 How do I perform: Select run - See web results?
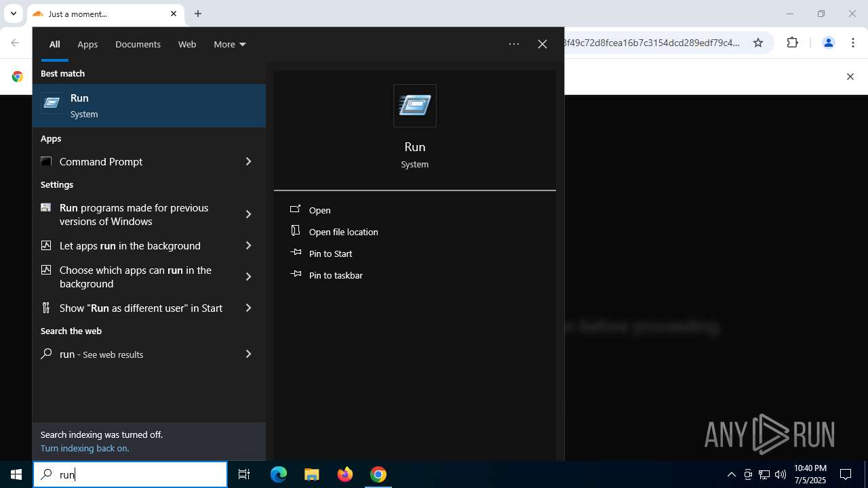coord(132,354)
